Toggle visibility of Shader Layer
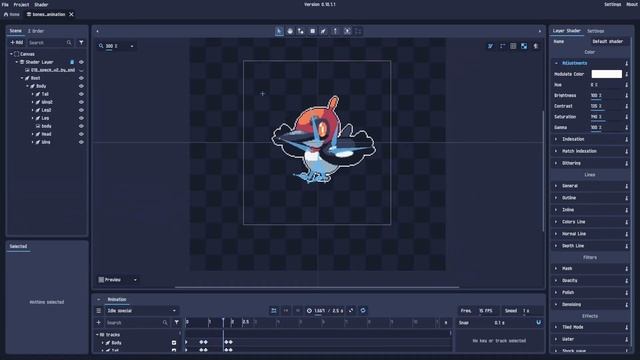This screenshot has height=360, width=640. click(81, 62)
